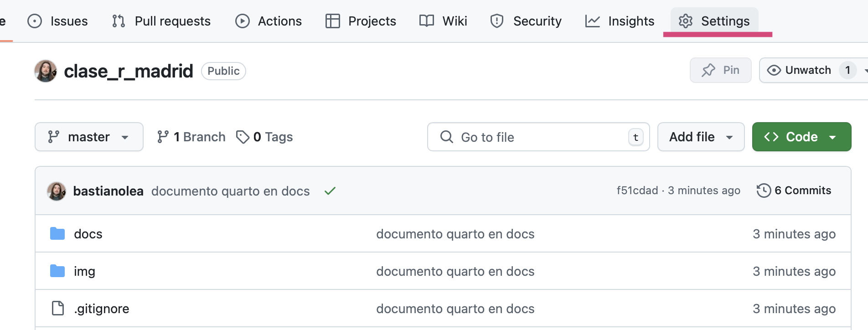Image resolution: width=868 pixels, height=330 pixels.
Task: Expand the Add file dropdown
Action: (x=701, y=137)
